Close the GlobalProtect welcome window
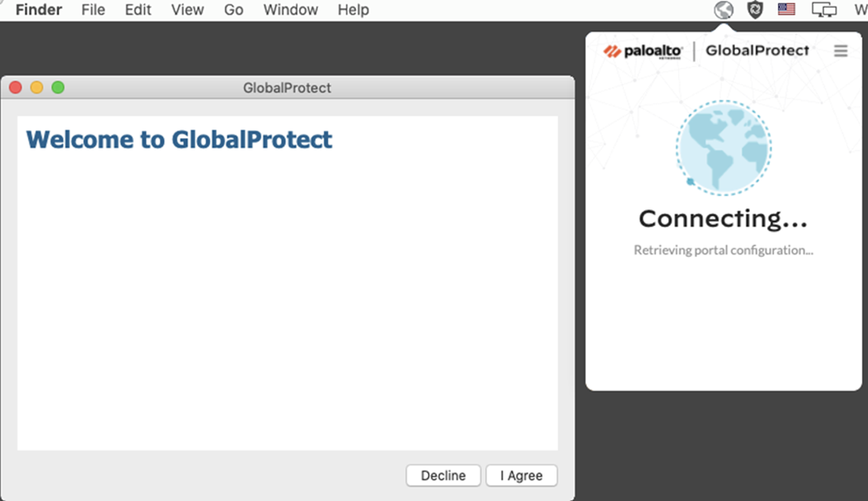This screenshot has width=868, height=501. [x=16, y=88]
